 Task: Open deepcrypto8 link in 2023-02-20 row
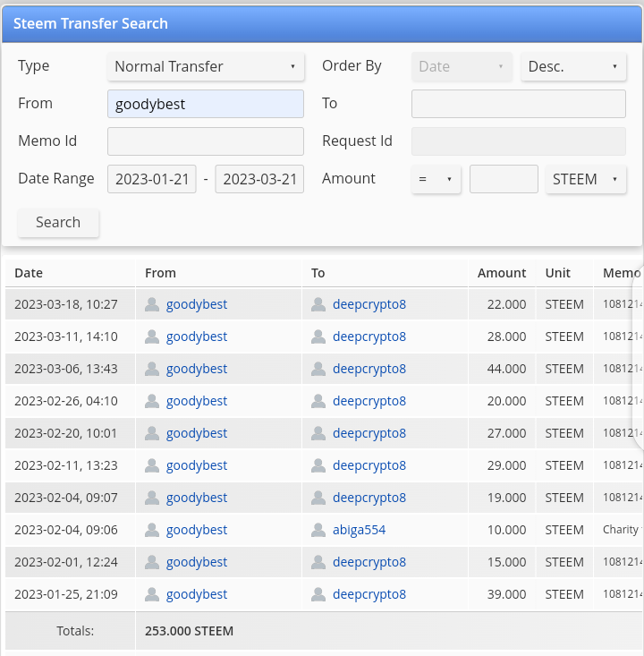coord(369,433)
